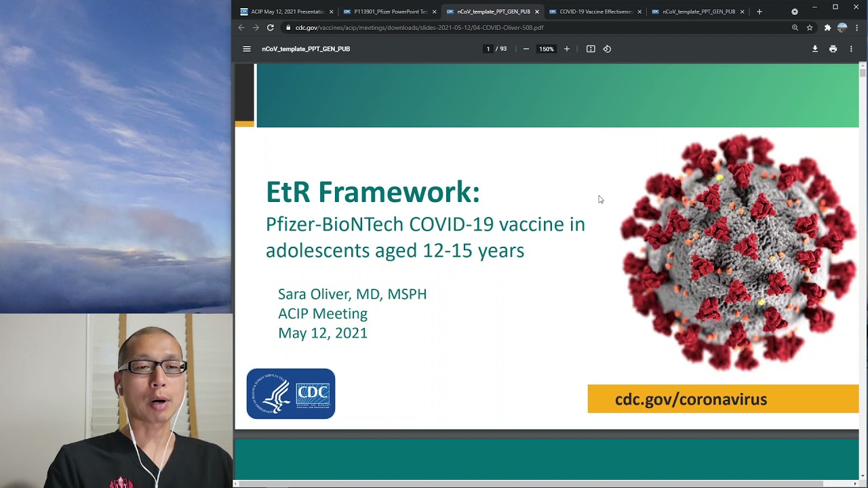Close the P113901_Pfizer PowerPoint tab
The height and width of the screenshot is (488, 868).
[x=434, y=12]
